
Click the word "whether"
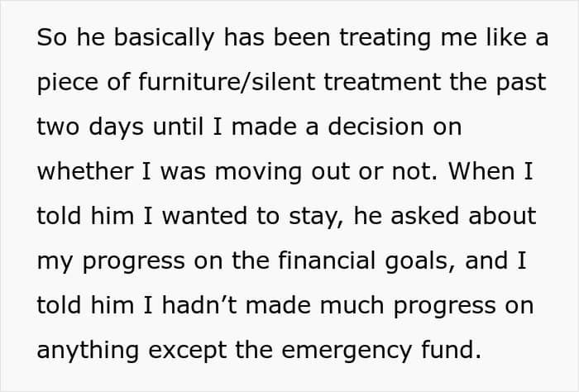(x=85, y=172)
